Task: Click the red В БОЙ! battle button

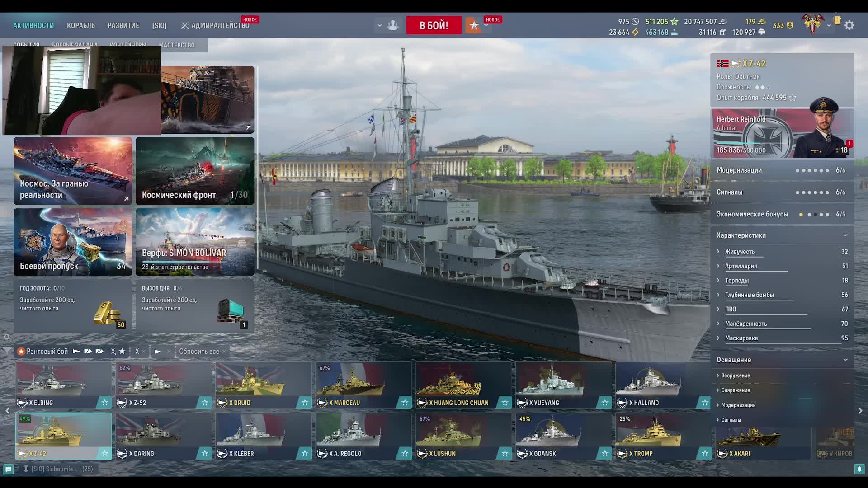Action: click(x=434, y=25)
